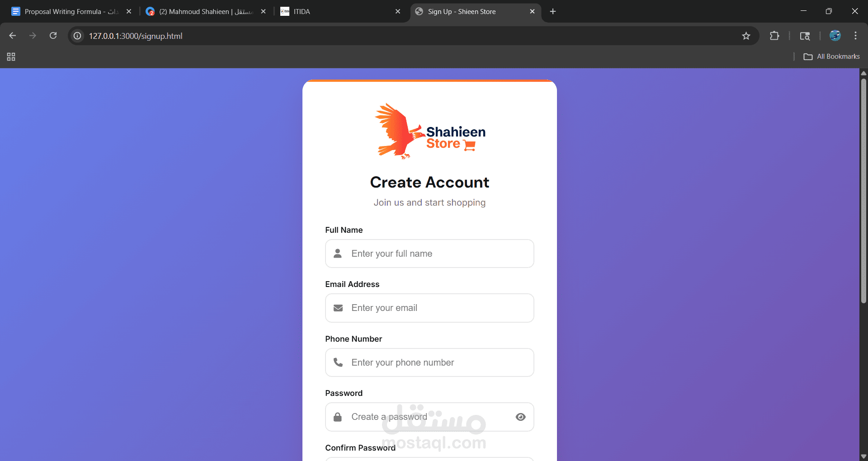The height and width of the screenshot is (461, 868).
Task: Click the scrollbar down arrow
Action: 863,456
